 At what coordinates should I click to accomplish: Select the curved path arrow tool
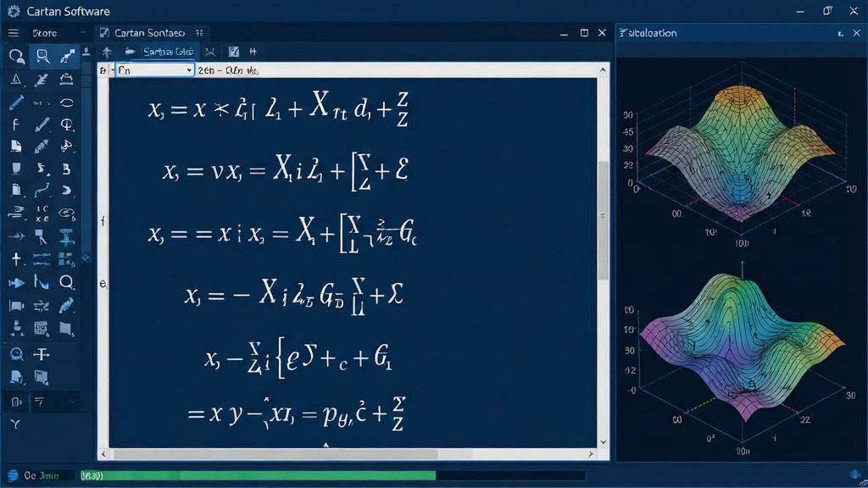pyautogui.click(x=42, y=191)
